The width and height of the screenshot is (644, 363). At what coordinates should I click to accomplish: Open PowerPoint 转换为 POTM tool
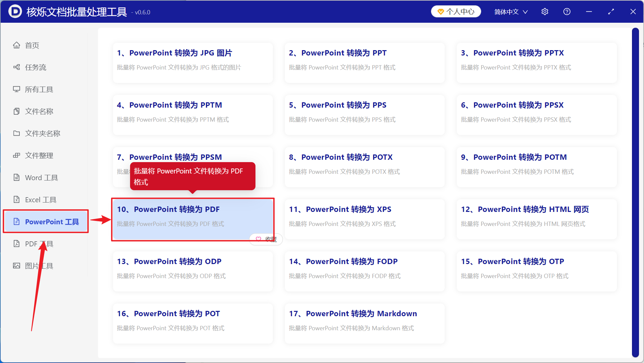(537, 167)
